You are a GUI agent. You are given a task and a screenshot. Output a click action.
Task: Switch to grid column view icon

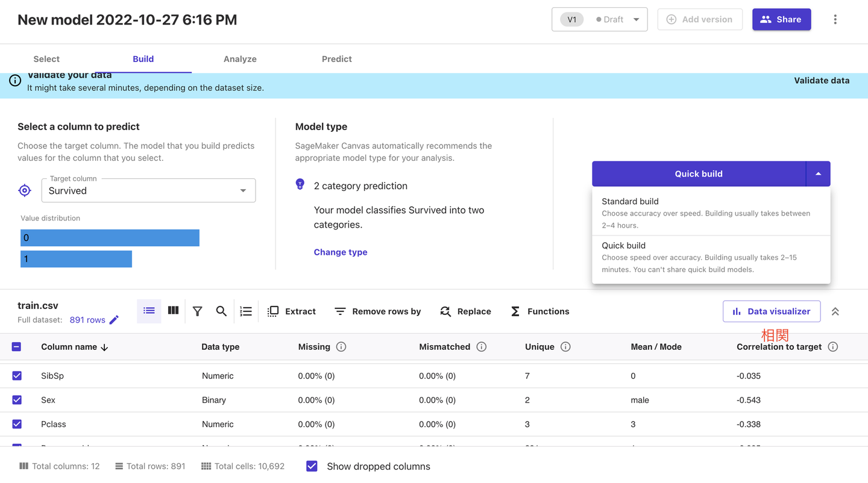pos(173,311)
